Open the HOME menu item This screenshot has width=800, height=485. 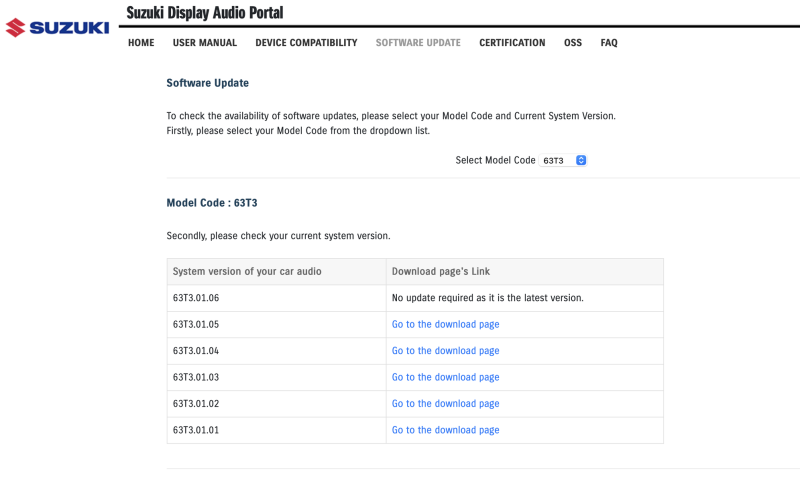click(x=141, y=43)
